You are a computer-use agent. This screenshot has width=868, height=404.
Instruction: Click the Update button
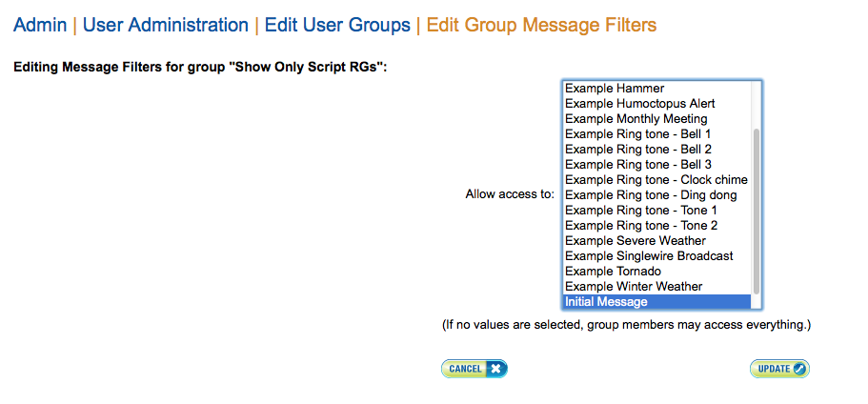coord(780,369)
